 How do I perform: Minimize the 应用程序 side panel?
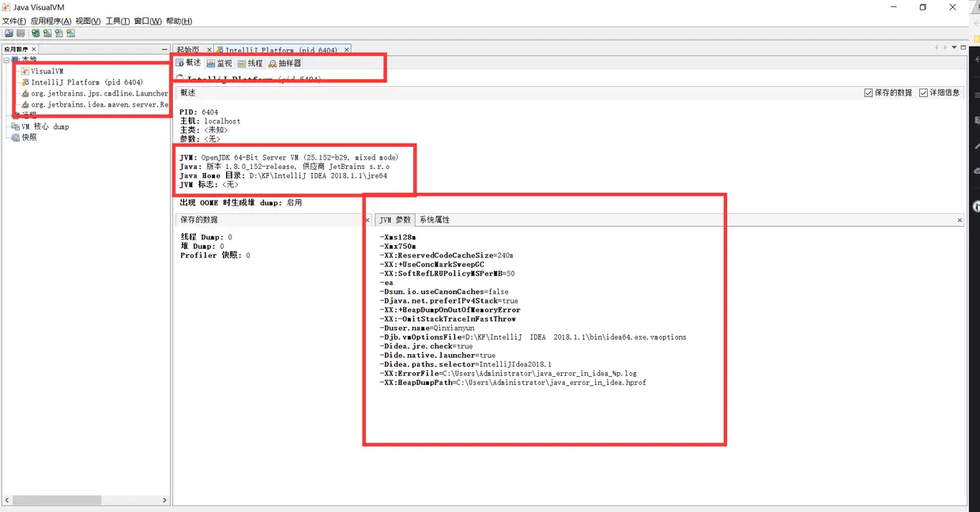164,50
